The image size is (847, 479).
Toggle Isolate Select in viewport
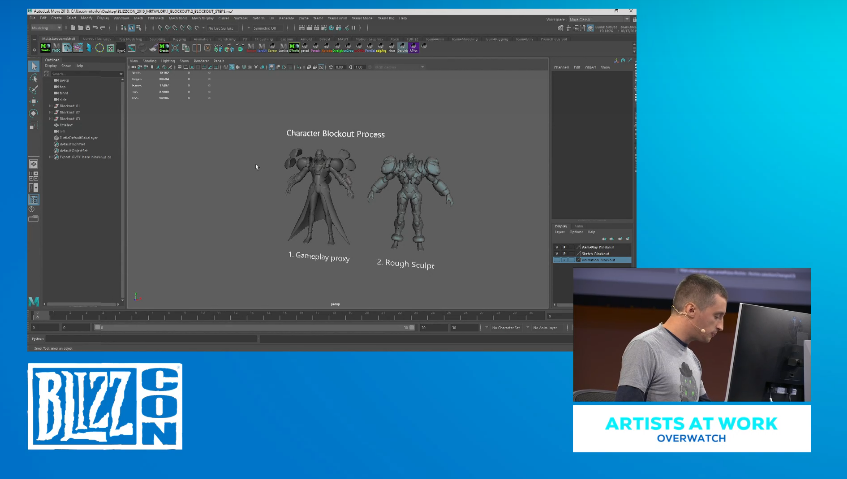tap(298, 67)
